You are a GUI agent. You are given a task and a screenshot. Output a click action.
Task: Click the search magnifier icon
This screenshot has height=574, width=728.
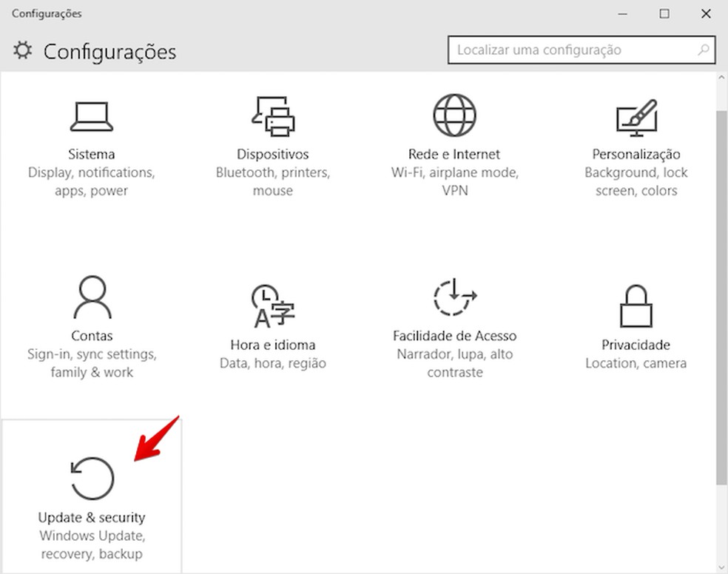[x=704, y=50]
